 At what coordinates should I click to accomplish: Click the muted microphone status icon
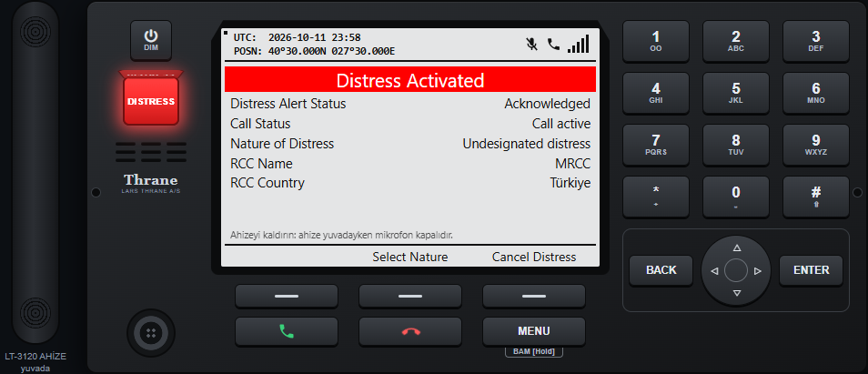coord(531,45)
